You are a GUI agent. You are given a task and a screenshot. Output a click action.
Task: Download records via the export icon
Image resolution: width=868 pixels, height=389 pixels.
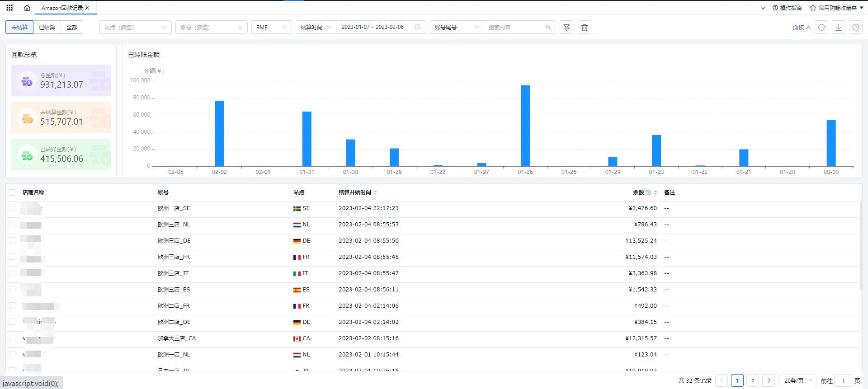coord(839,27)
